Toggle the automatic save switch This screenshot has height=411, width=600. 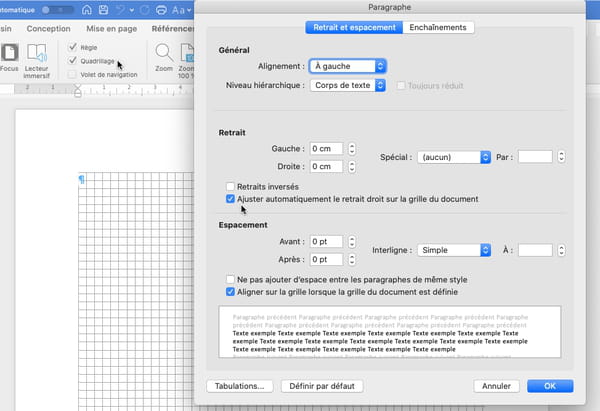[49, 9]
